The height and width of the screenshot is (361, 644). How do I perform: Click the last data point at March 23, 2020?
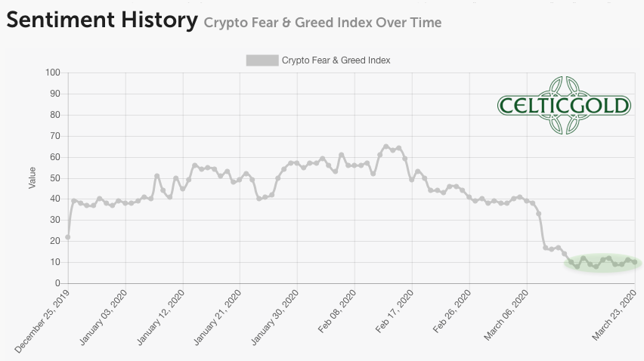coord(634,262)
